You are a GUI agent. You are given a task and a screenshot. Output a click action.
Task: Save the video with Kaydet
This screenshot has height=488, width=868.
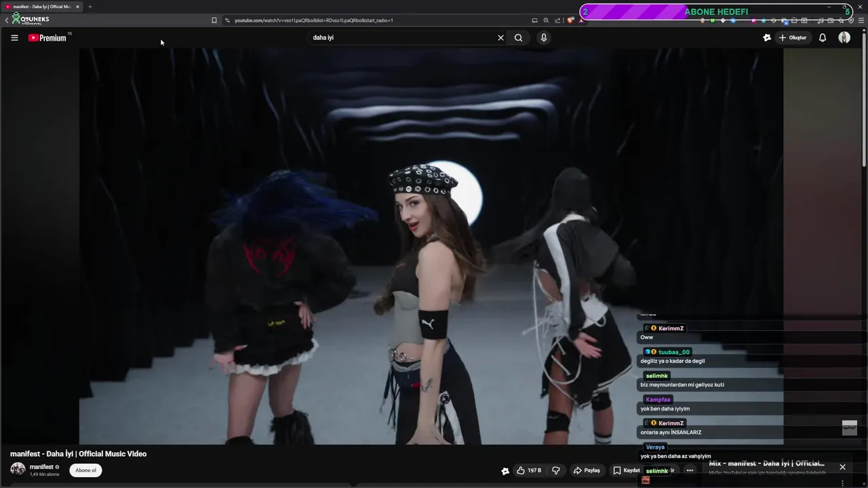(x=627, y=470)
